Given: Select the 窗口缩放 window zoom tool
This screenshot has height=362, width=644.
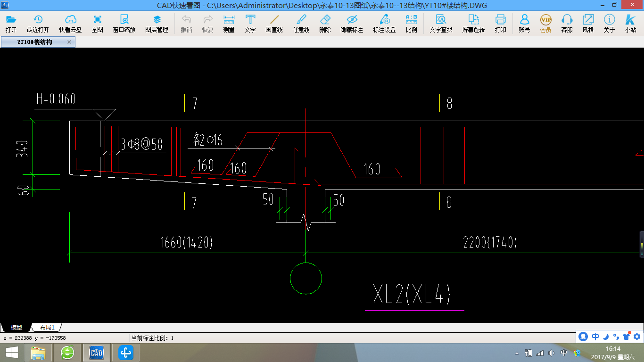Looking at the screenshot, I should (124, 24).
